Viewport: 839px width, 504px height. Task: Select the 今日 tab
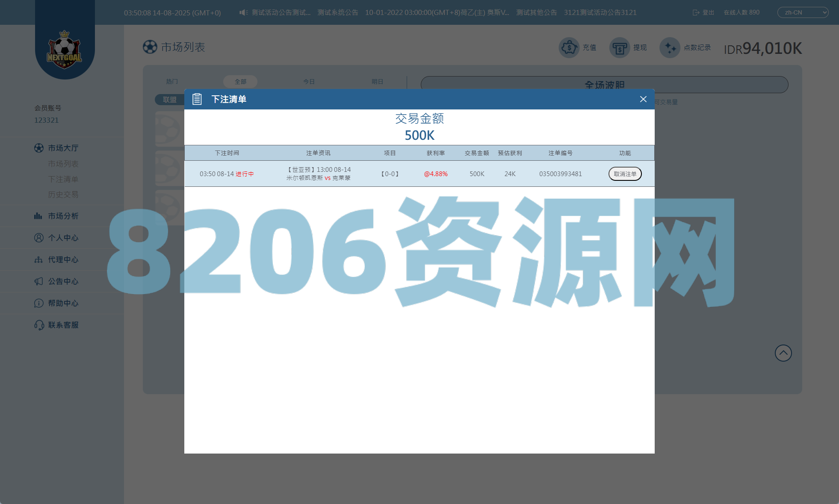click(309, 81)
